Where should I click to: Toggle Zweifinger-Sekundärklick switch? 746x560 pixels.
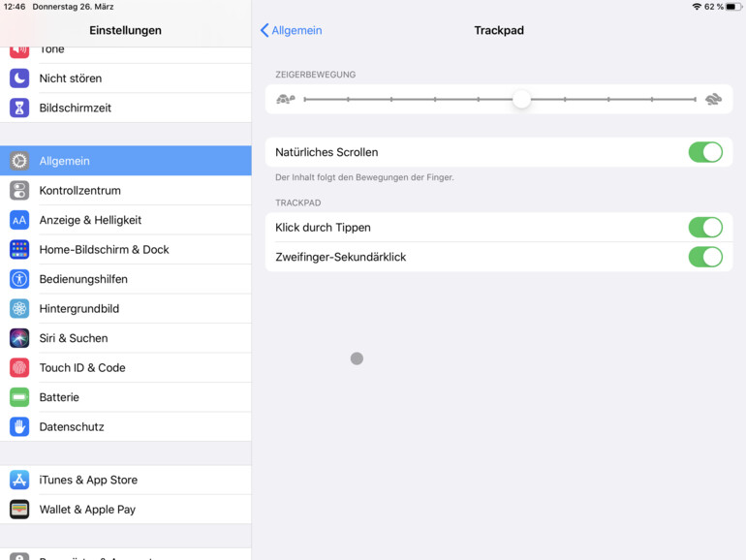click(705, 257)
